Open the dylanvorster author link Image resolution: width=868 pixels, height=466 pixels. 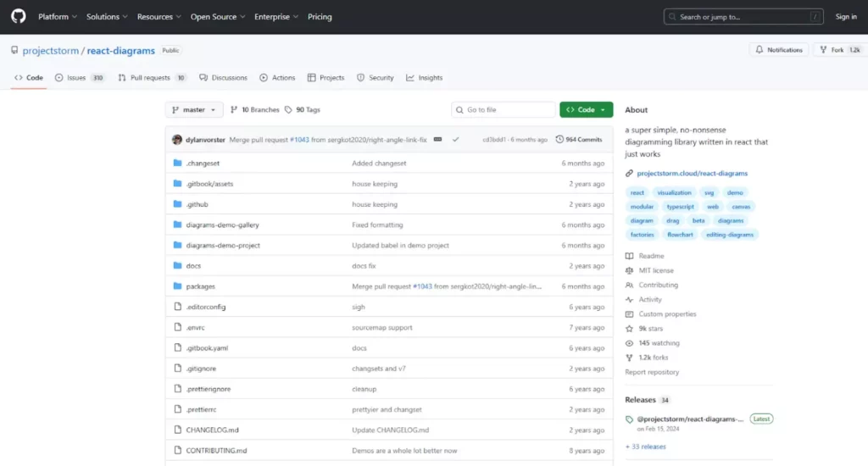(205, 140)
